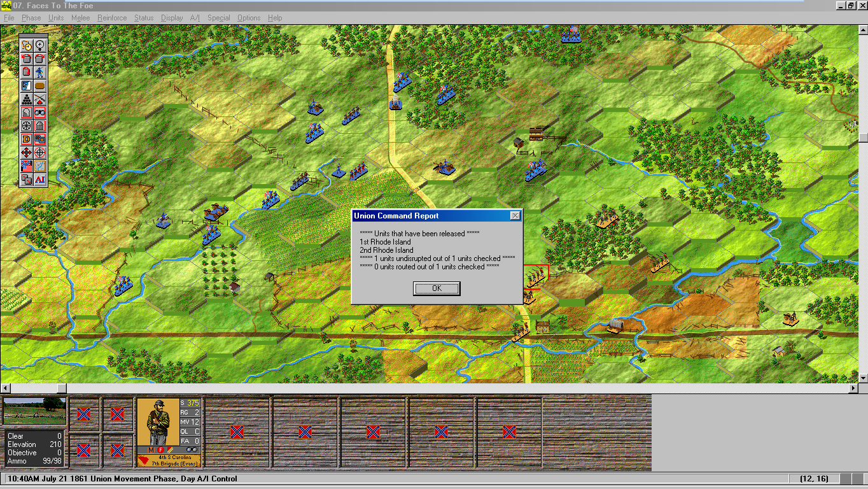Click the rifle with red arrow icon
Viewport: 868px width, 489px height.
[x=40, y=99]
